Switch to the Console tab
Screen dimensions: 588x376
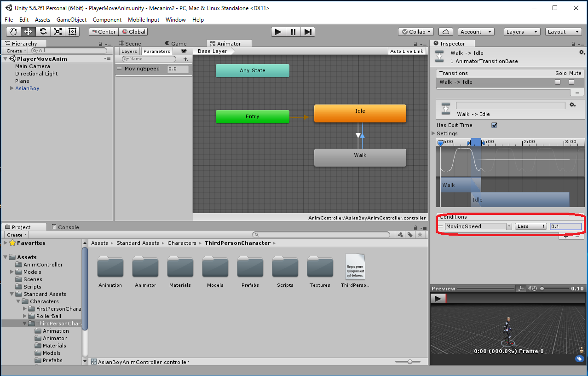(x=65, y=227)
